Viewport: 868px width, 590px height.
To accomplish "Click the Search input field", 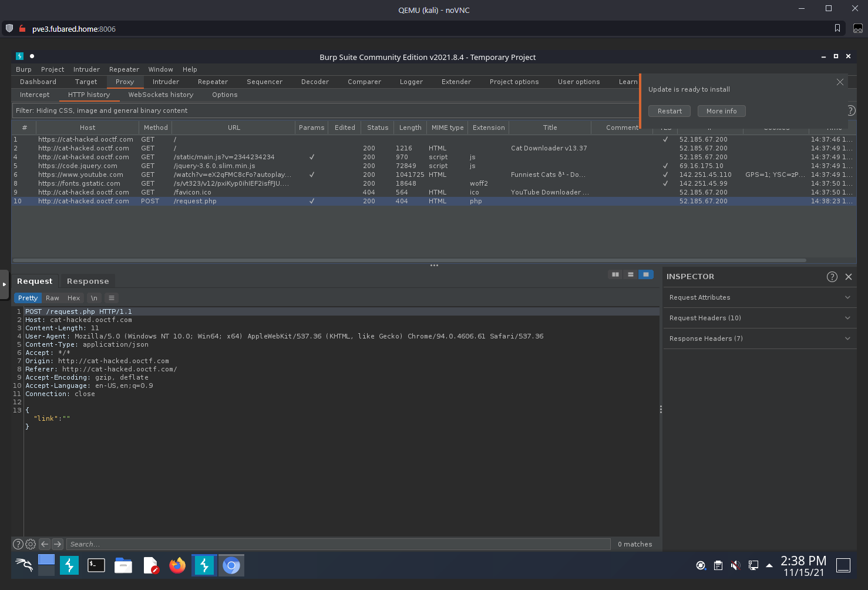I will 339,544.
